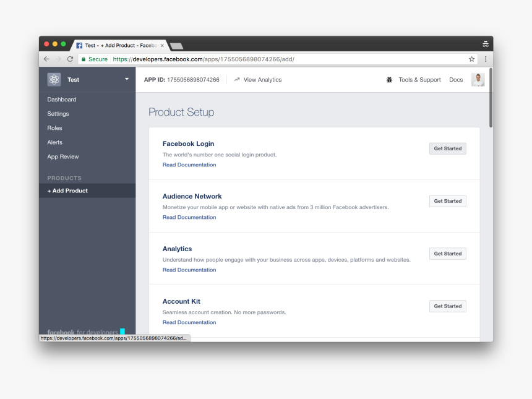Read Documentation for Account Kit
Image resolution: width=532 pixels, height=399 pixels.
pyautogui.click(x=189, y=323)
